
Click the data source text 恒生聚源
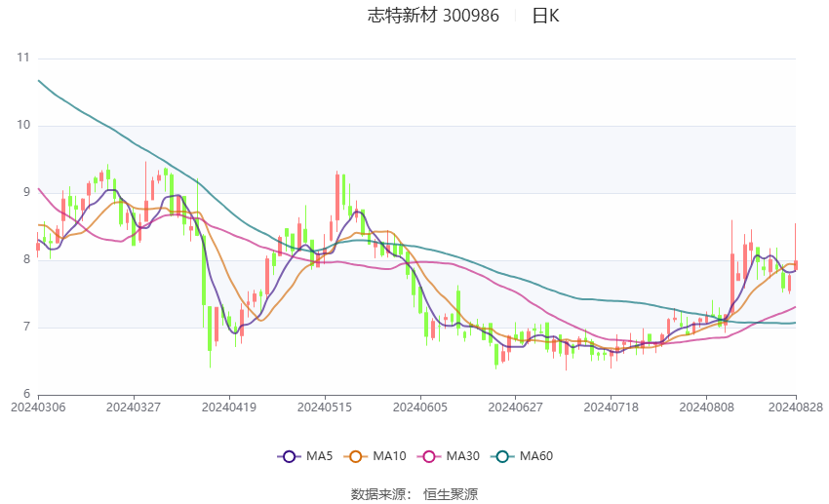coord(451,494)
